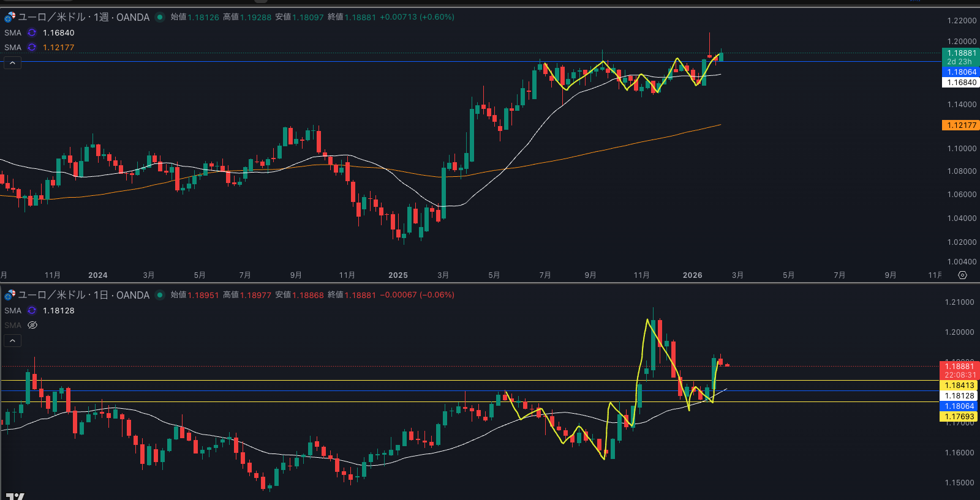Collapse indicator legend on the weekly chart

coord(12,63)
